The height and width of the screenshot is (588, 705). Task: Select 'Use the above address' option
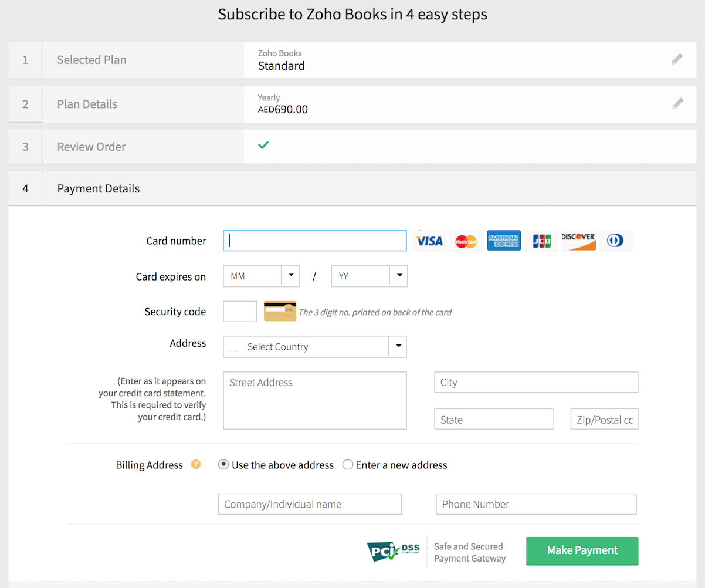223,465
